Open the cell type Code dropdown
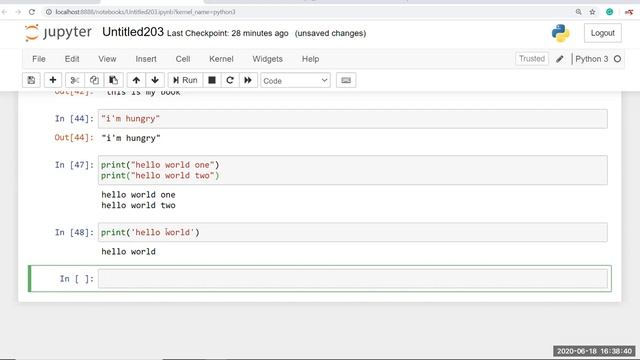Viewport: 640px width, 360px height. tap(295, 80)
